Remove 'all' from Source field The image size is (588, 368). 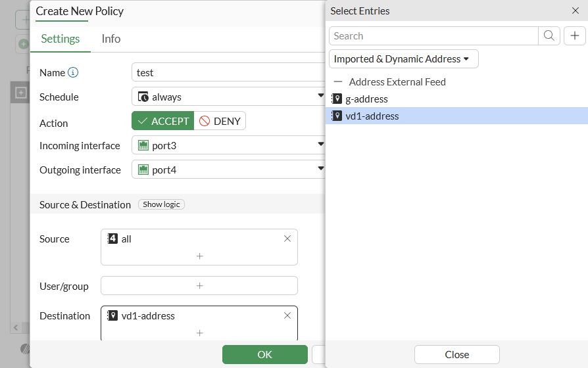(x=287, y=239)
